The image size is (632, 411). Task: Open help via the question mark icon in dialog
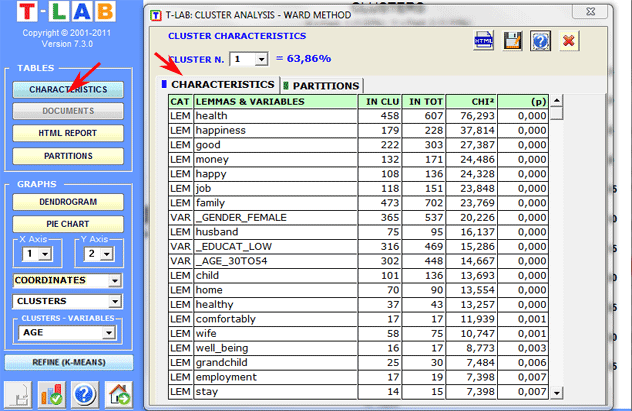[540, 40]
